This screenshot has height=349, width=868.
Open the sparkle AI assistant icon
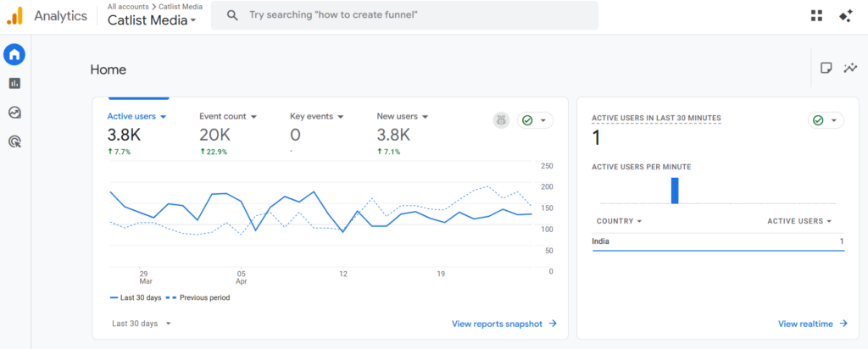pyautogui.click(x=845, y=15)
